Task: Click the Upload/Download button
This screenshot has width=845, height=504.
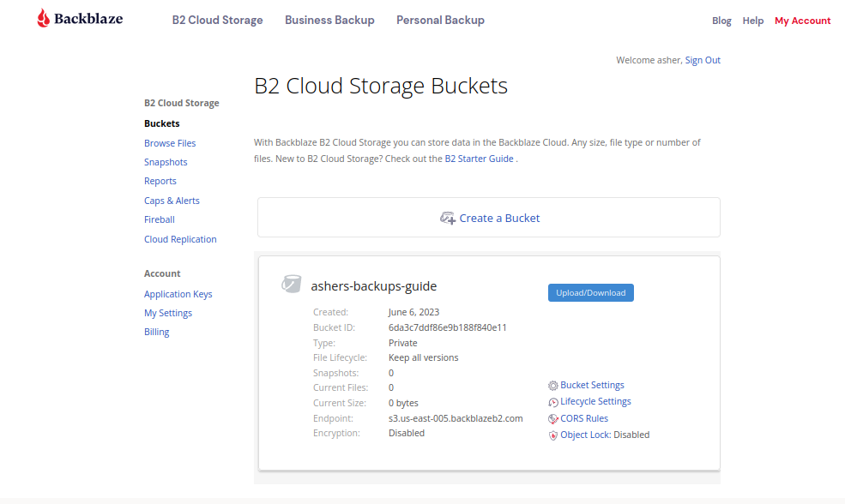Action: click(x=590, y=293)
